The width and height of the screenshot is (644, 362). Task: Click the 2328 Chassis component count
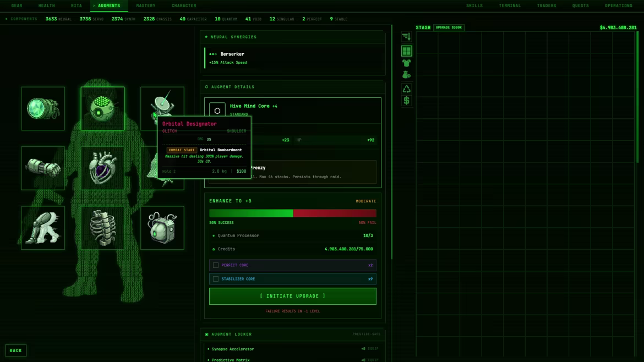coord(157,19)
